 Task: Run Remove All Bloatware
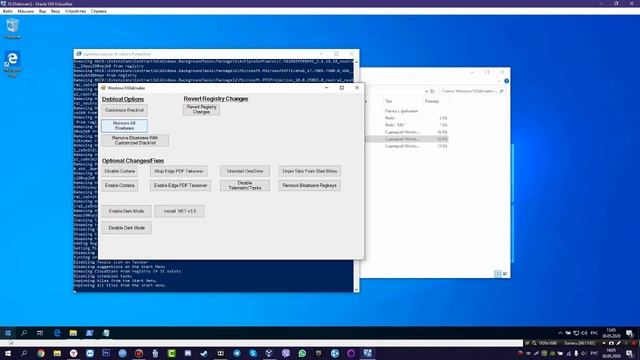[x=124, y=126]
